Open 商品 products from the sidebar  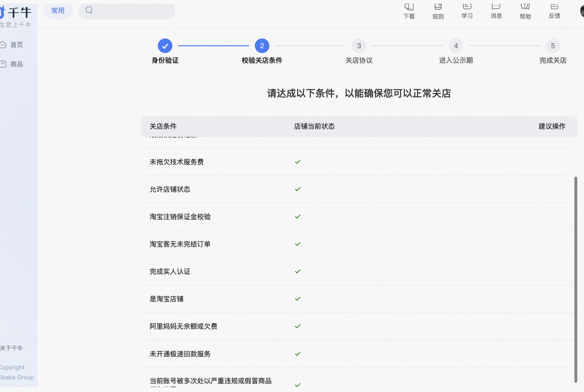[11, 64]
